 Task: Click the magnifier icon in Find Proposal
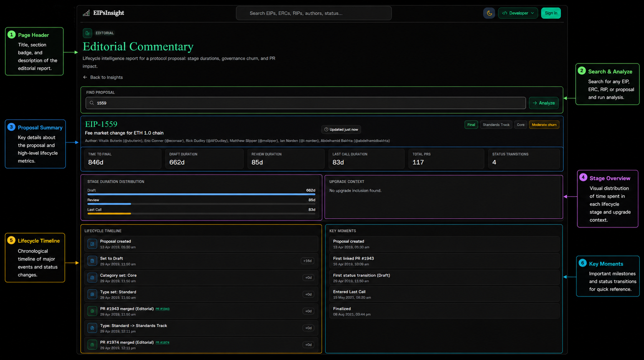coord(92,103)
